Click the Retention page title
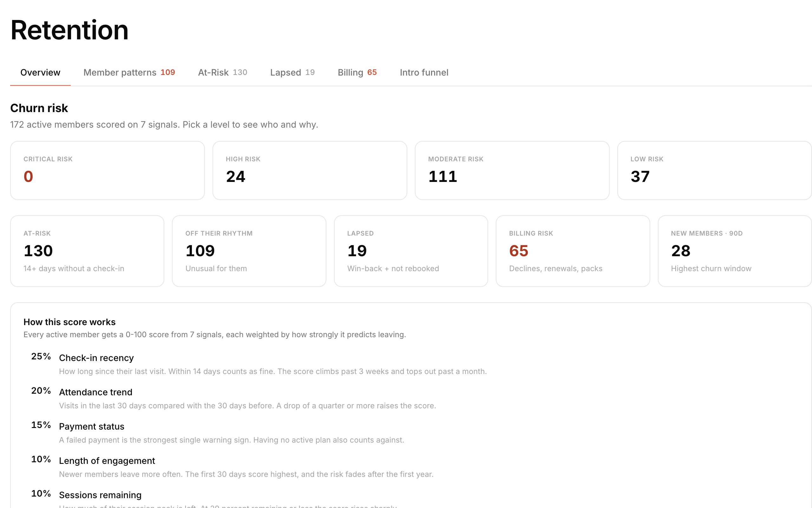The image size is (812, 508). [69, 30]
